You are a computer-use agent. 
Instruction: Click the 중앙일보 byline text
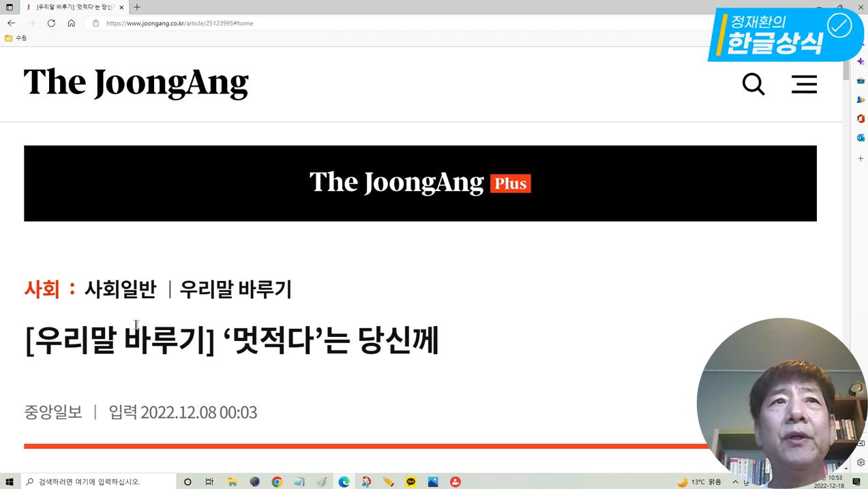pyautogui.click(x=53, y=412)
